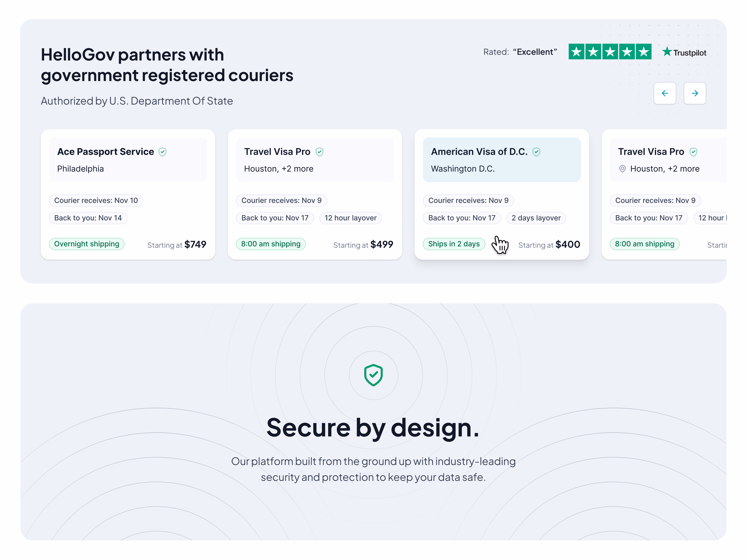Viewport: 747px width, 560px height.
Task: Click the Overnight shipping badge
Action: [86, 244]
